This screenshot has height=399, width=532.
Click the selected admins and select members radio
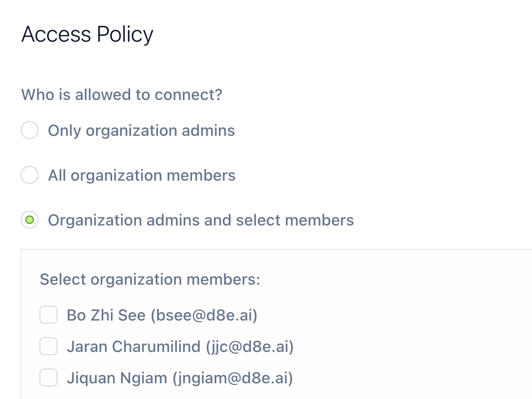[30, 220]
